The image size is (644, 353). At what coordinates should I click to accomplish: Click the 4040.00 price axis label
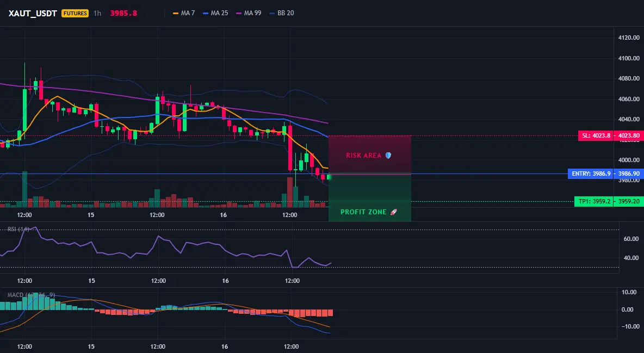[x=629, y=119]
